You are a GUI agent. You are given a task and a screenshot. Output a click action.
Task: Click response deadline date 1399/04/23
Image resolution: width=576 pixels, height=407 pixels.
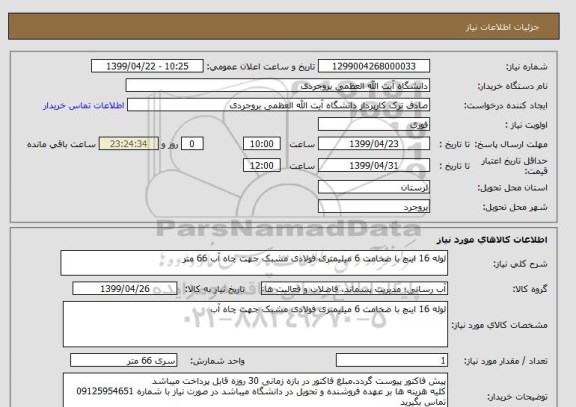pos(374,144)
